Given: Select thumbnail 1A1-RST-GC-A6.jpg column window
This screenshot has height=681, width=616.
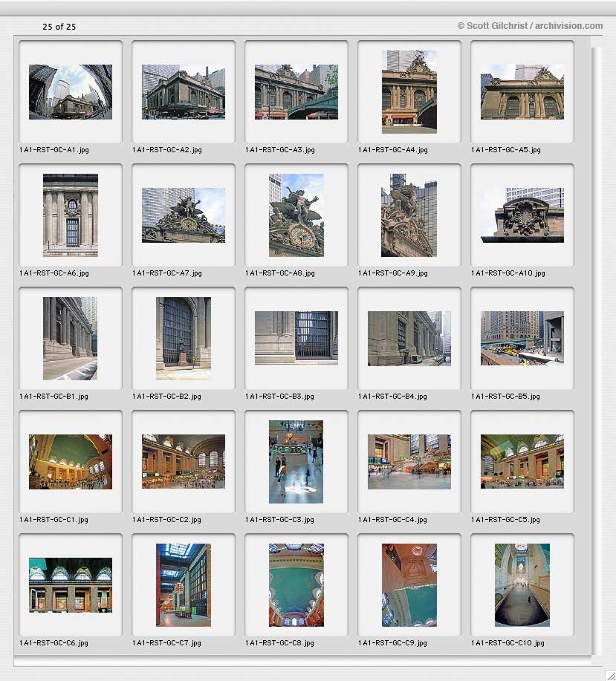Looking at the screenshot, I should pos(71,215).
